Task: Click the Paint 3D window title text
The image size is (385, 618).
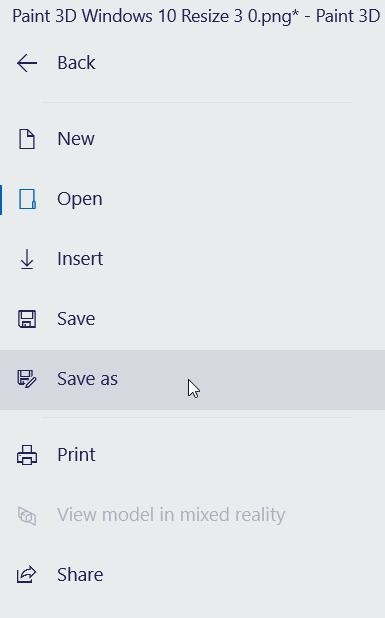Action: pyautogui.click(x=196, y=17)
